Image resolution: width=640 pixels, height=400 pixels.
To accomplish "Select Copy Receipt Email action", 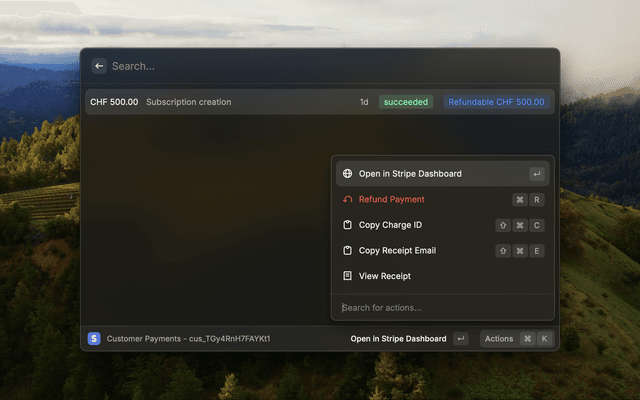I will coord(442,250).
